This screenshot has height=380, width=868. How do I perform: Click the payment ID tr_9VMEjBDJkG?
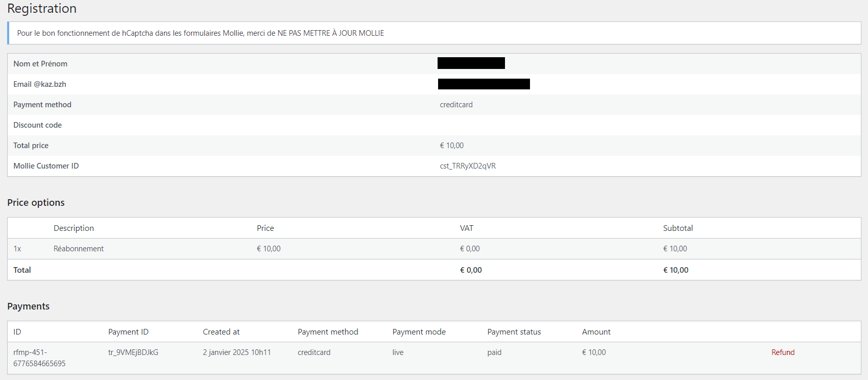(133, 352)
